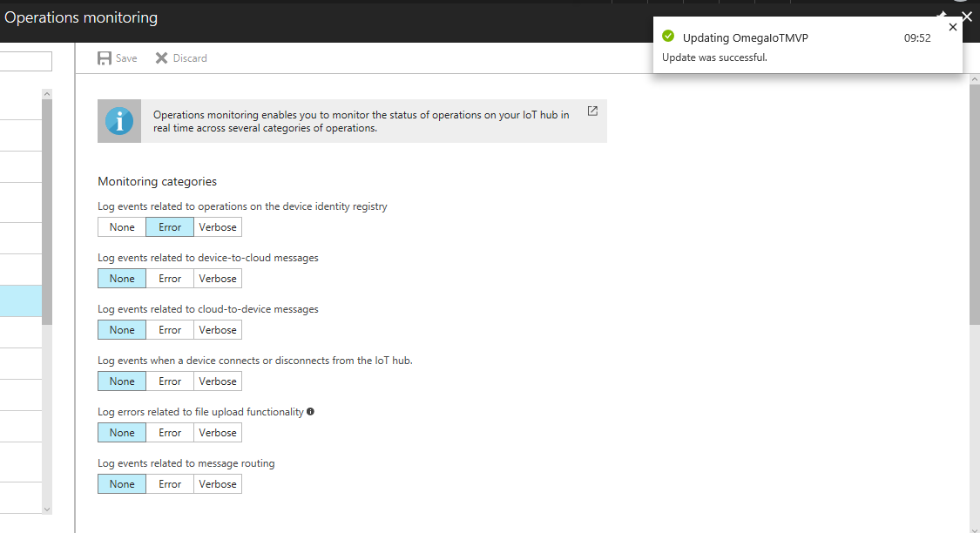
Task: Close the Operations monitoring blade
Action: click(967, 17)
